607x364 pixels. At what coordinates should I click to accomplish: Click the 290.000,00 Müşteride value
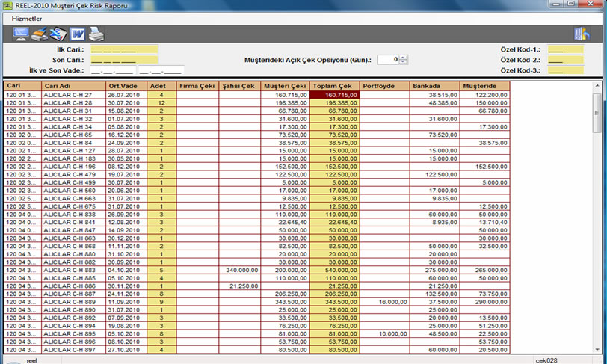(491, 302)
